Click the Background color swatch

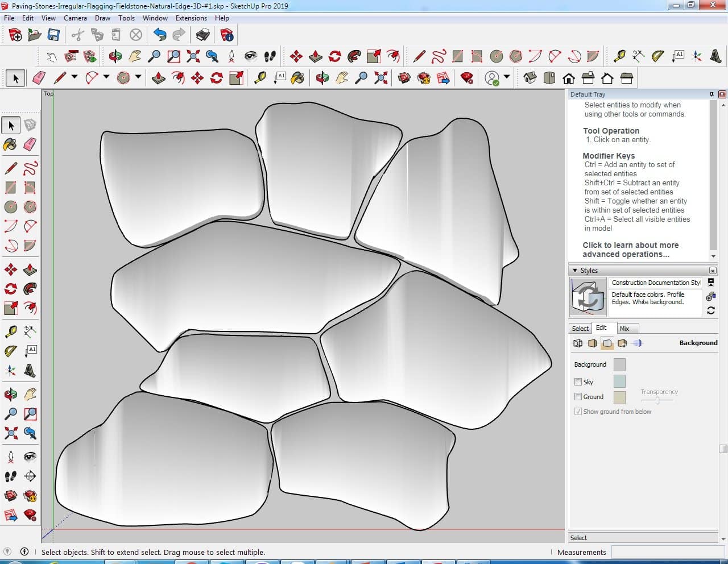[619, 364]
